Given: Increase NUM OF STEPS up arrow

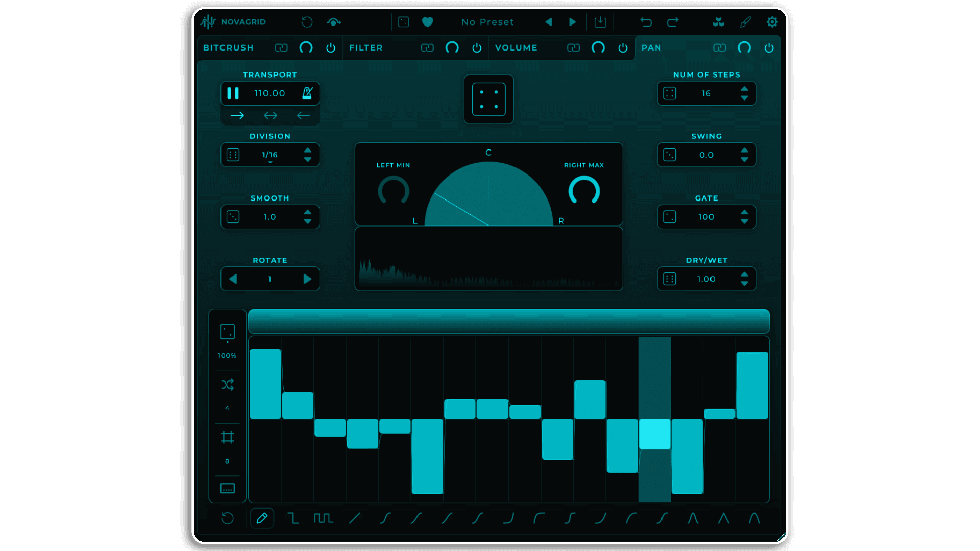Looking at the screenshot, I should [x=744, y=89].
